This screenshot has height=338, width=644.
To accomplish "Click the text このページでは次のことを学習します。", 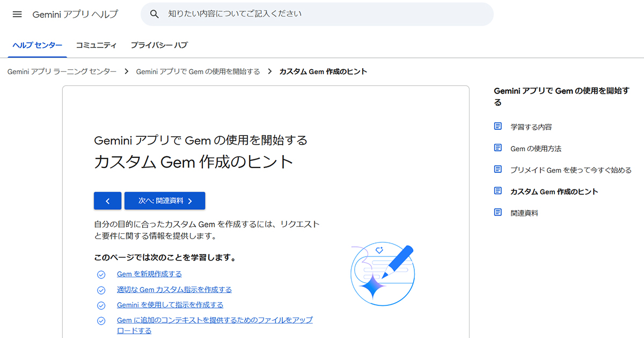I will pos(165,258).
